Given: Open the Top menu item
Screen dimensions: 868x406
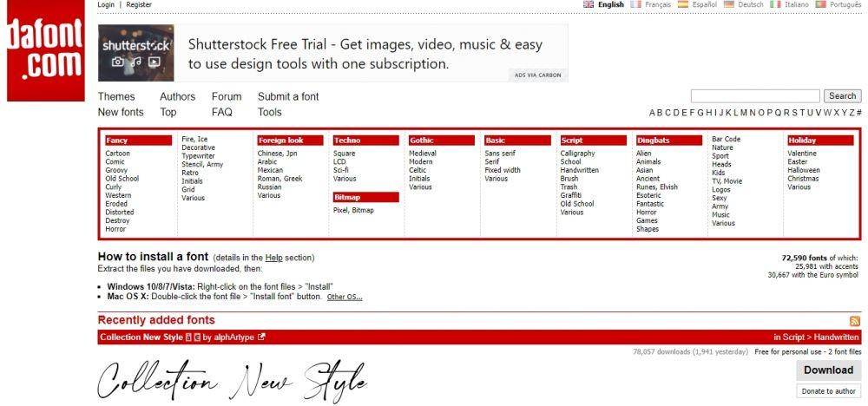Looking at the screenshot, I should pos(168,112).
